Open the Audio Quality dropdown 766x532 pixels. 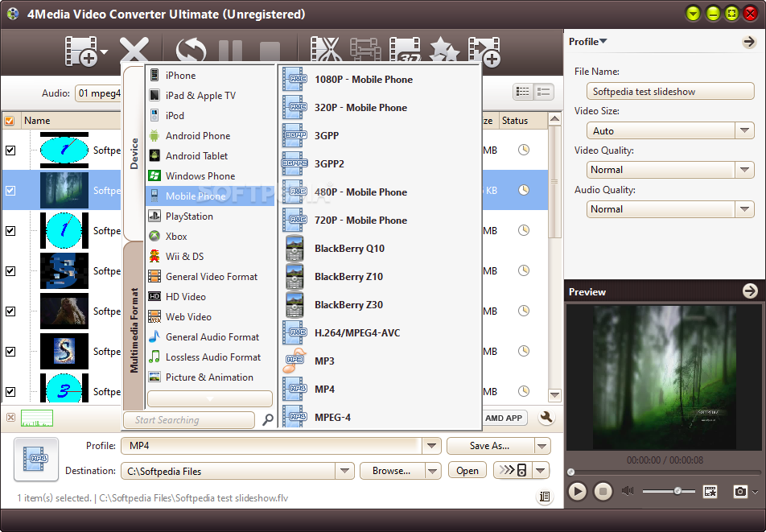[x=744, y=209]
